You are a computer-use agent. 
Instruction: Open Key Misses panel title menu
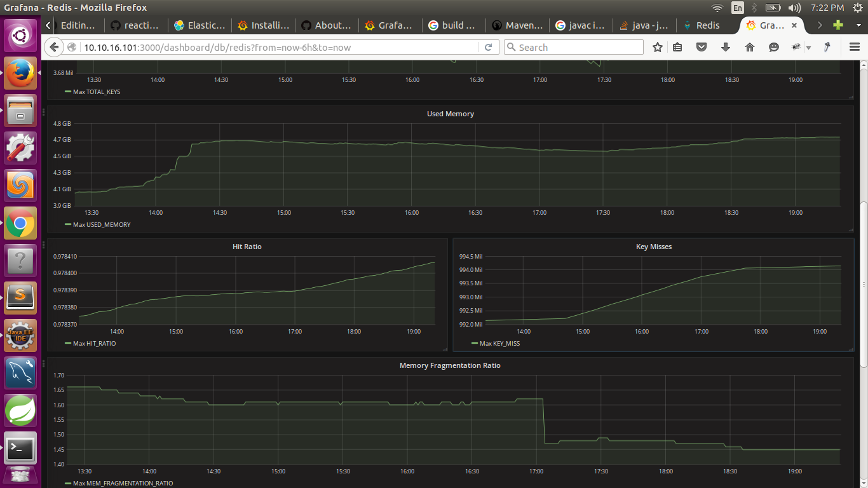tap(653, 246)
